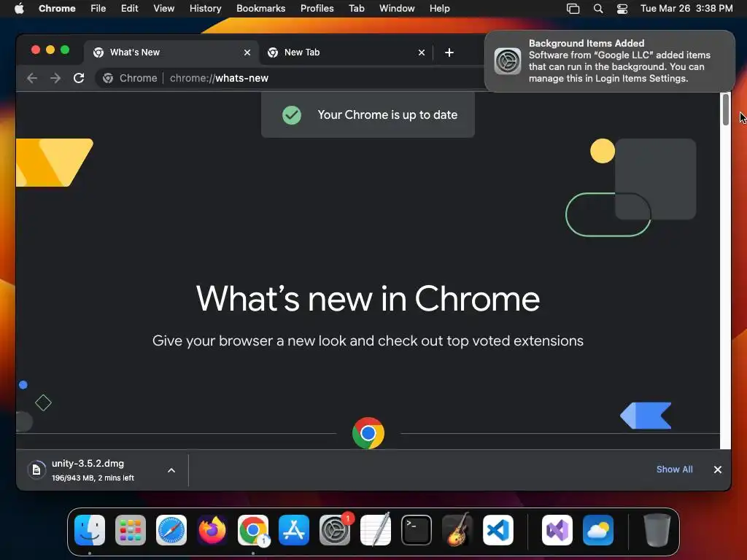This screenshot has height=560, width=747.
Task: Click the Chrome logo on the page
Action: click(368, 433)
